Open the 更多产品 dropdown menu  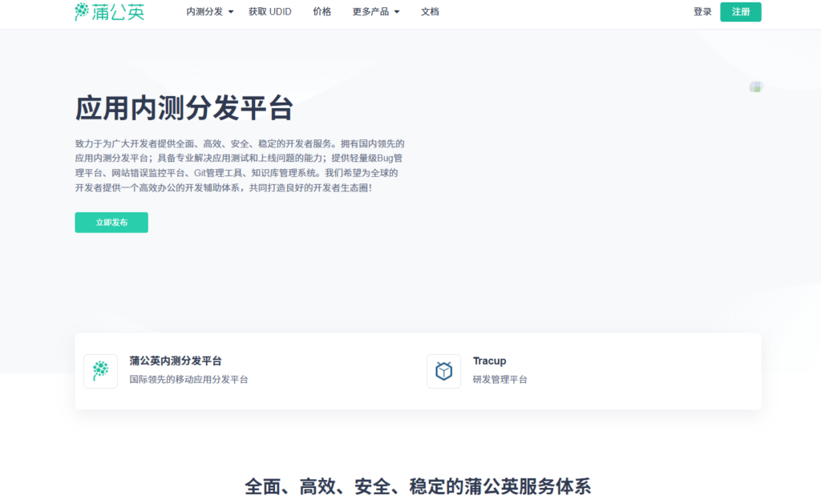371,12
